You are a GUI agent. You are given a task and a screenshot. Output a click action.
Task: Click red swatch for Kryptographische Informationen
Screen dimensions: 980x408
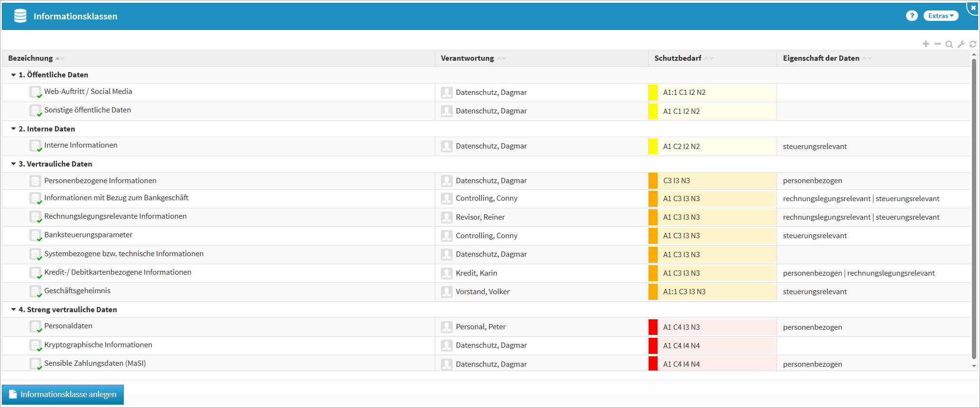(653, 345)
